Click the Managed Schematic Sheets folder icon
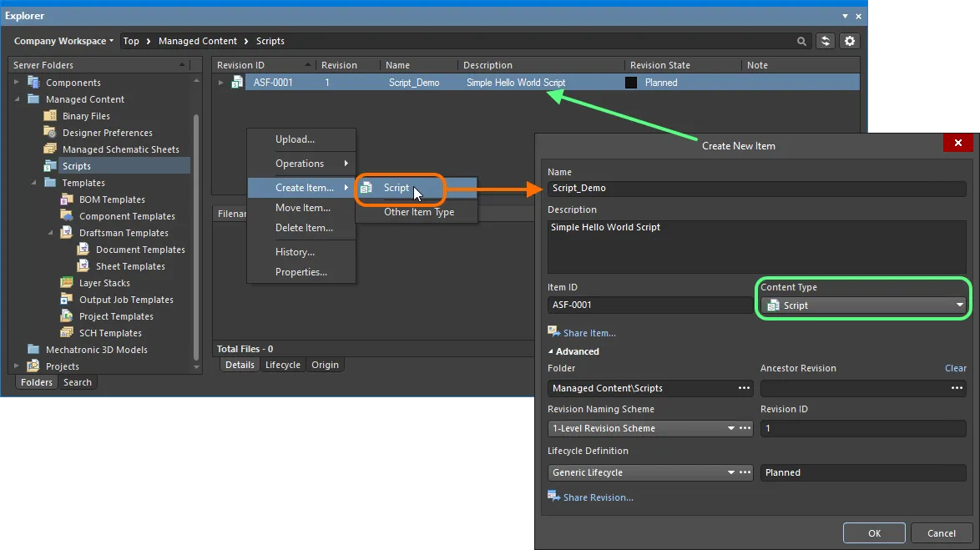Screen dimensions: 980x550 pyautogui.click(x=50, y=149)
